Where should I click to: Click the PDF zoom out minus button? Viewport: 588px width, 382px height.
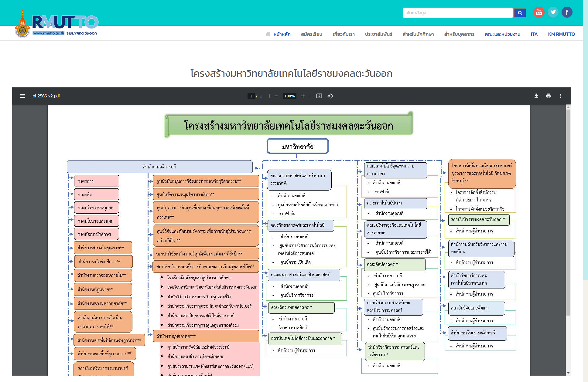tap(276, 96)
